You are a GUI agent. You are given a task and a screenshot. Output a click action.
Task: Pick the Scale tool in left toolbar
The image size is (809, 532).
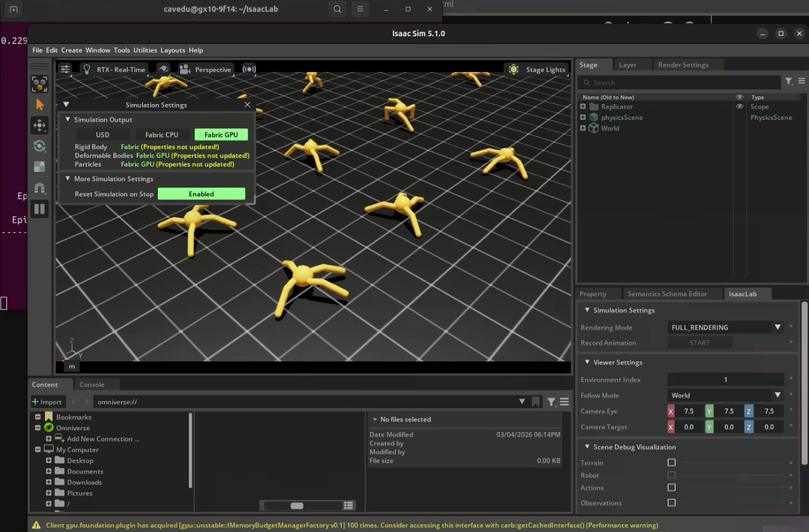[40, 167]
